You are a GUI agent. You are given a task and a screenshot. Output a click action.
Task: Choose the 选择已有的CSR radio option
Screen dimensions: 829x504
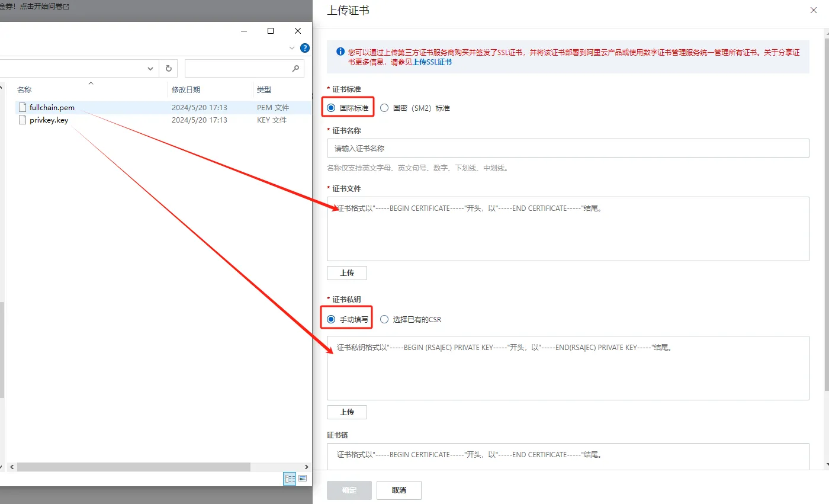[384, 319]
